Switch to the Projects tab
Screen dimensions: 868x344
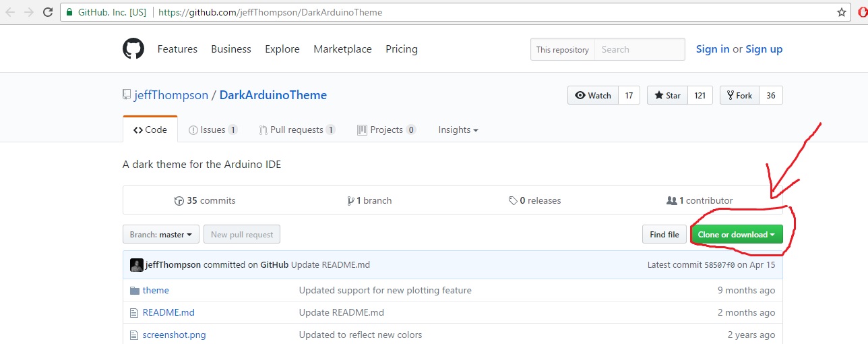387,130
